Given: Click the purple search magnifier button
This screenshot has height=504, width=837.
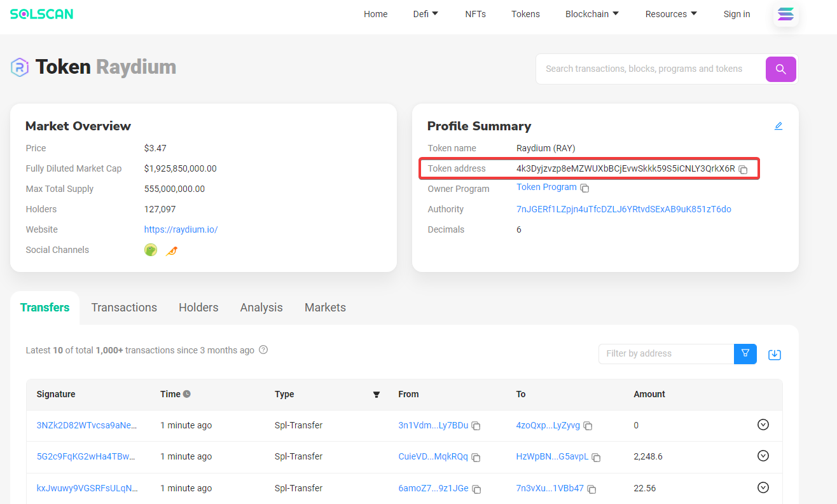Looking at the screenshot, I should click(780, 69).
